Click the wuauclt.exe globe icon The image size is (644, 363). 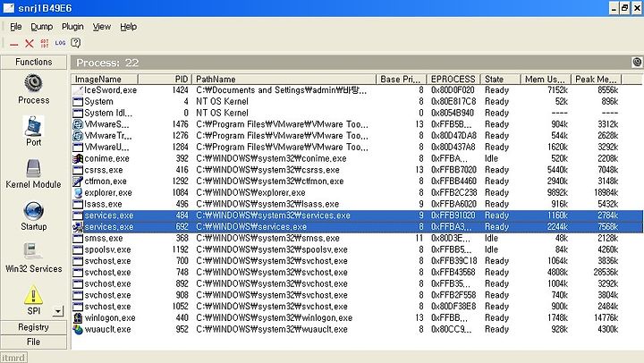pos(78,329)
